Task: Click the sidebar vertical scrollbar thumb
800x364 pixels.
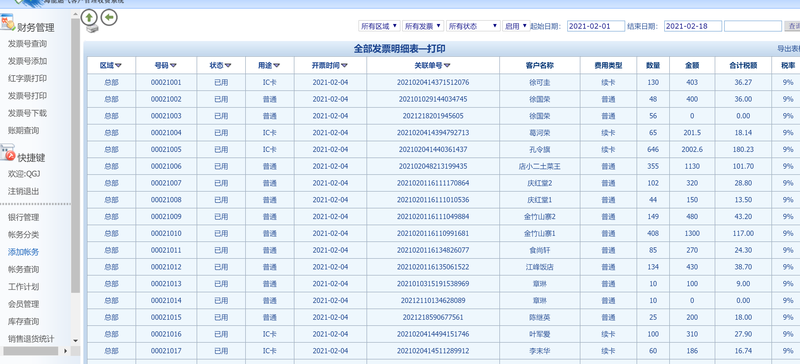Action: (76, 156)
